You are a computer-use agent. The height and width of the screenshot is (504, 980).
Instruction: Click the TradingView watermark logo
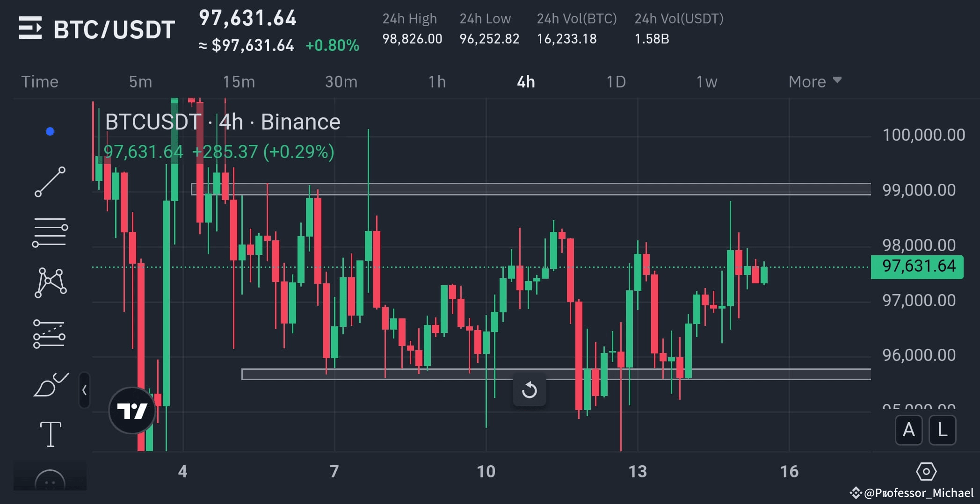tap(131, 410)
